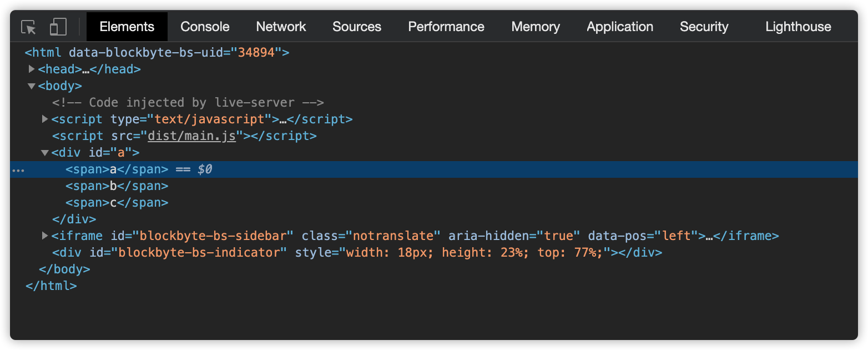Viewport: 868px width, 350px height.
Task: Switch to the Console tab
Action: click(x=205, y=27)
